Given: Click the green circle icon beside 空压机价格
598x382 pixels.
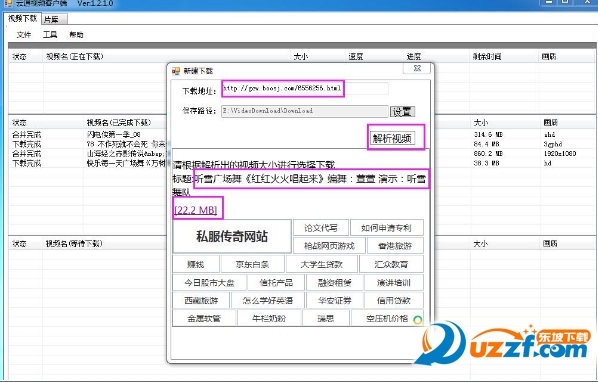Looking at the screenshot, I should pos(418,320).
